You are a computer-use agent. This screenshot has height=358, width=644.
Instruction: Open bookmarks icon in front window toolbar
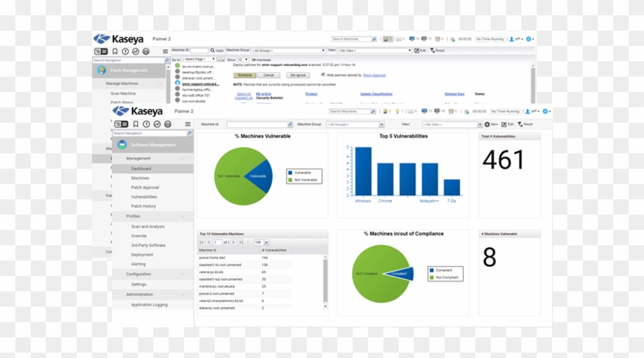click(136, 124)
